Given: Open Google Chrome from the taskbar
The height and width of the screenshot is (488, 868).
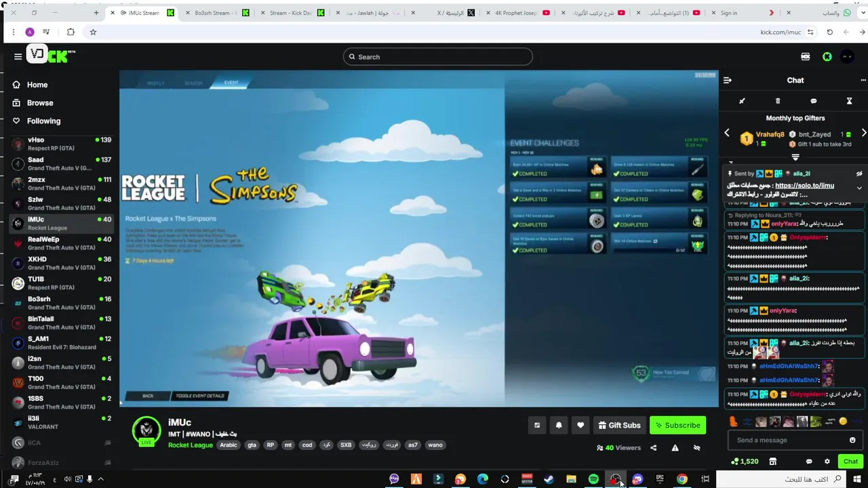Looking at the screenshot, I should pos(682,479).
